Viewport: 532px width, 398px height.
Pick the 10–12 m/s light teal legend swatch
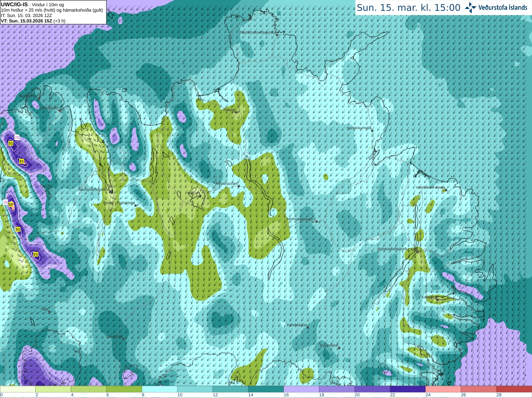(x=195, y=389)
